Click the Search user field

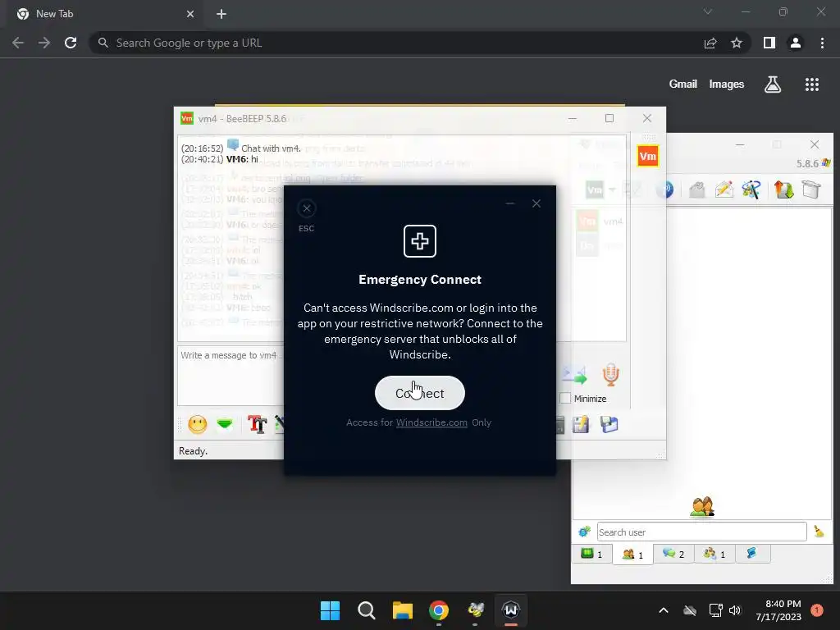point(702,532)
